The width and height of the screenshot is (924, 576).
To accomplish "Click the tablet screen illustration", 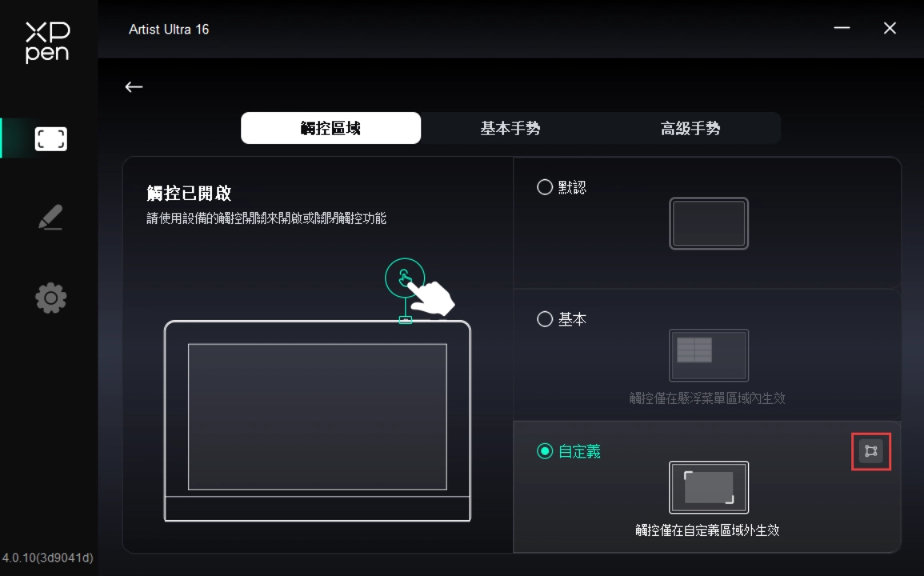I will [x=317, y=417].
